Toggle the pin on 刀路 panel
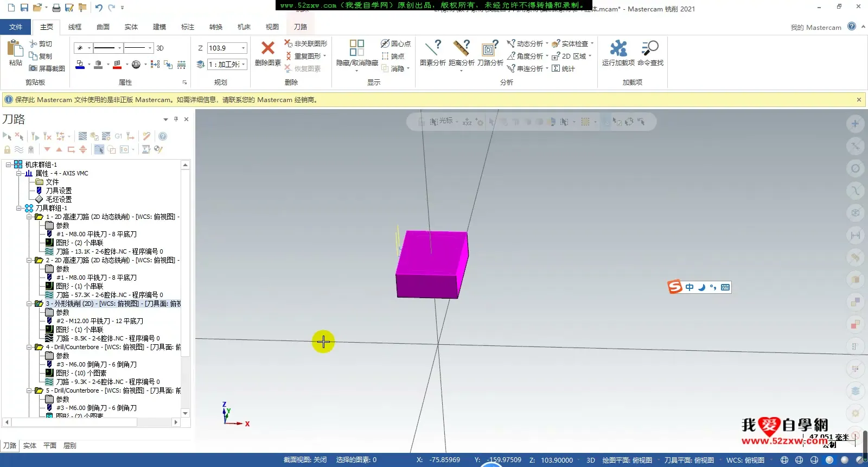This screenshot has width=868, height=467. click(x=176, y=119)
